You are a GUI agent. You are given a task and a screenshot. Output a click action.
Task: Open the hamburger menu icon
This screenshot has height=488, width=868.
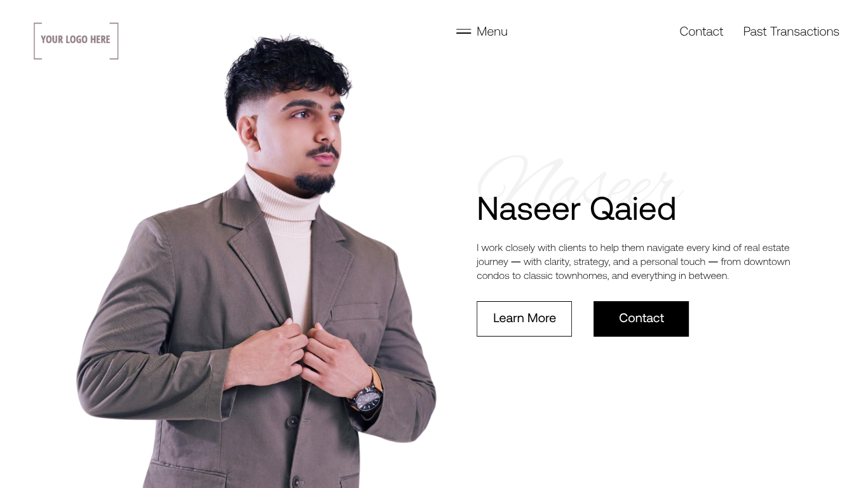463,31
